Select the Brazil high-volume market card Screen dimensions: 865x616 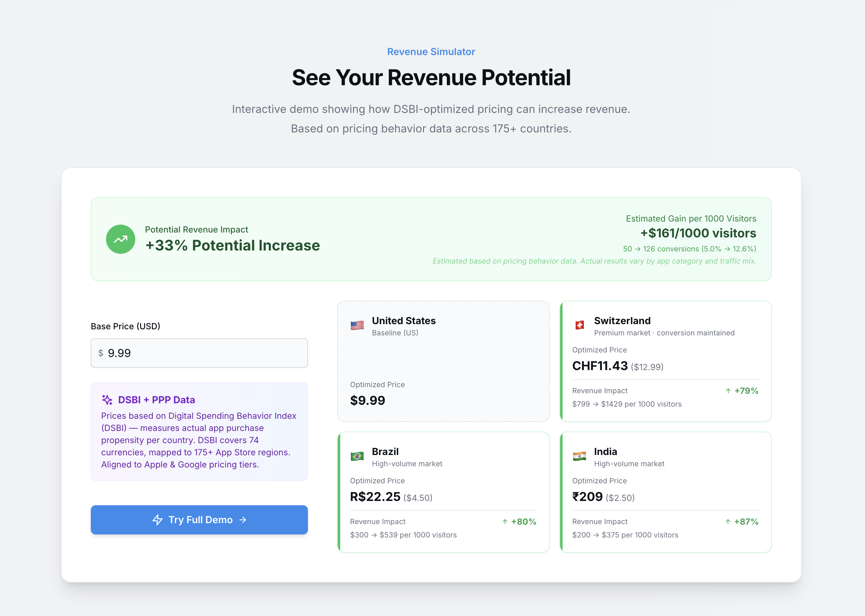point(443,492)
